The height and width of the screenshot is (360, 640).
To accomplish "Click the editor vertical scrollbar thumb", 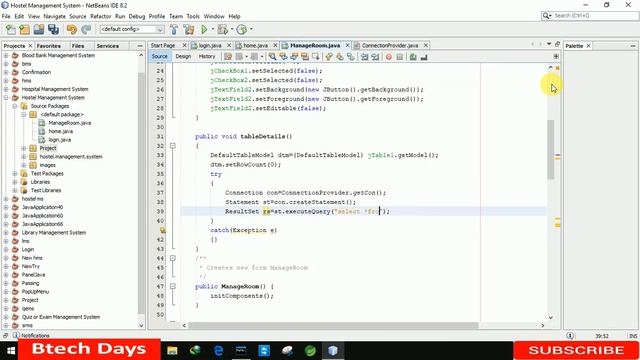I will (x=551, y=149).
